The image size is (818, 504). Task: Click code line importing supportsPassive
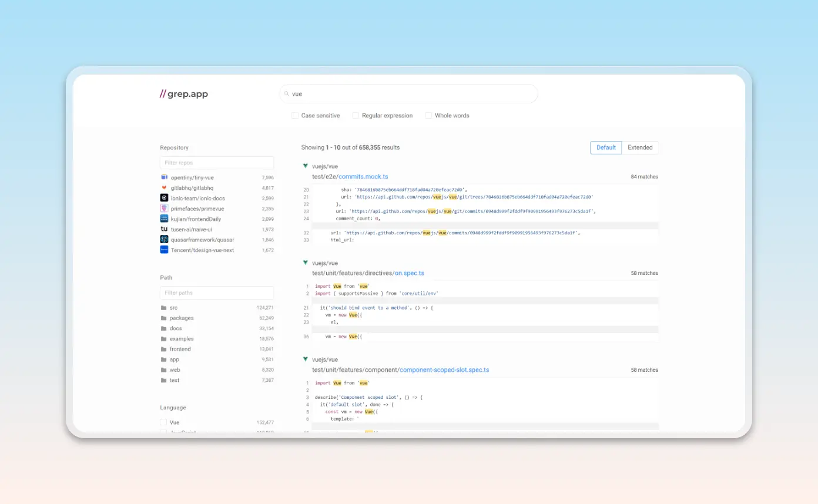point(377,293)
